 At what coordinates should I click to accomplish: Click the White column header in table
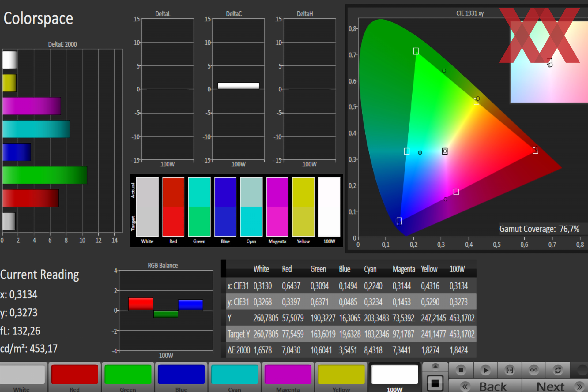pyautogui.click(x=261, y=269)
